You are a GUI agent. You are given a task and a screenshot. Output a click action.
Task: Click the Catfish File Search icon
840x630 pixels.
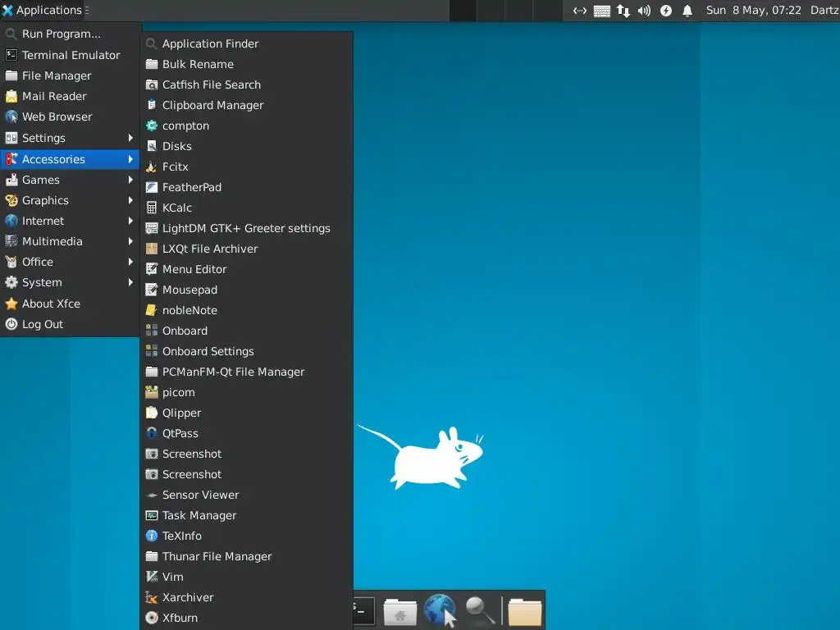152,84
